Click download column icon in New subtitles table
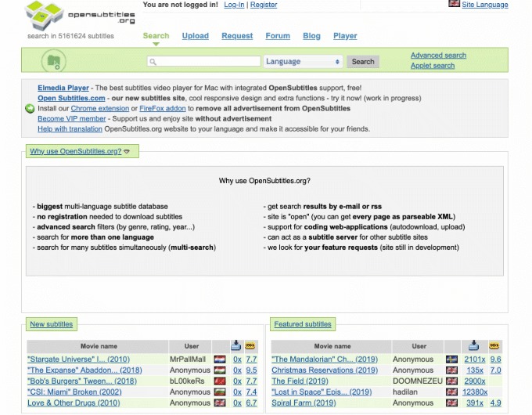The image size is (532, 415). tap(235, 345)
